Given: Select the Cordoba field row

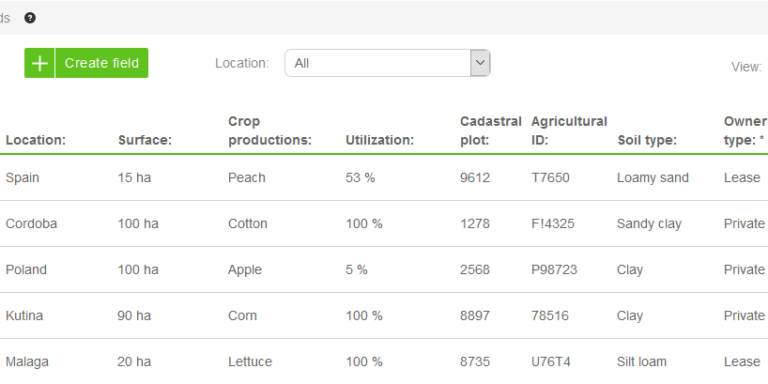Looking at the screenshot, I should [384, 224].
